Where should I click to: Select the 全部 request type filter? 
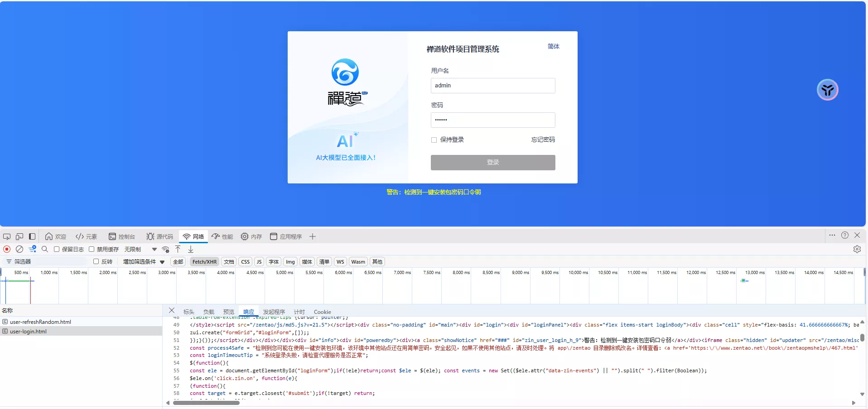pos(178,261)
